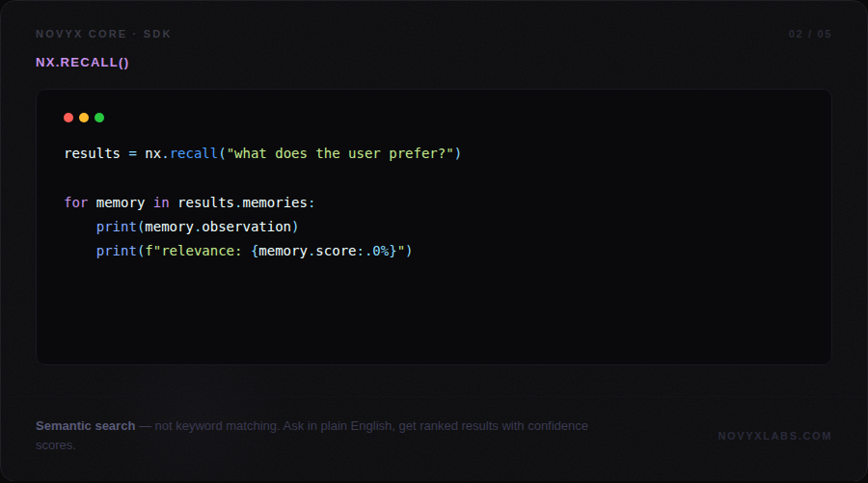Click the red window dot
Image resolution: width=868 pixels, height=483 pixels.
(68, 118)
